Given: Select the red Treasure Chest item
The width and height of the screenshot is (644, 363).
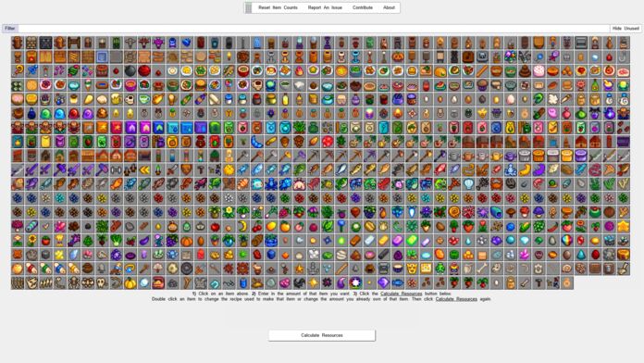Looking at the screenshot, I should coord(158,282).
